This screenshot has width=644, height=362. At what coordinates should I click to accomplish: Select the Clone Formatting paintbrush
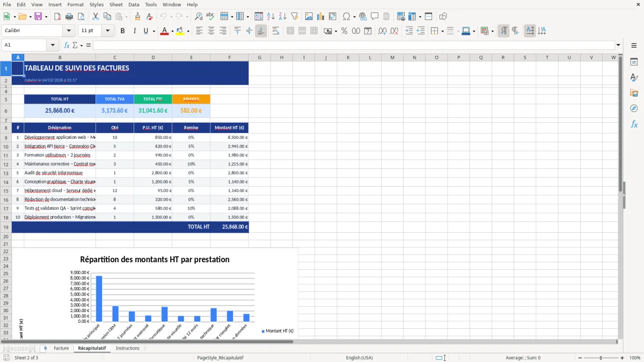tap(137, 17)
